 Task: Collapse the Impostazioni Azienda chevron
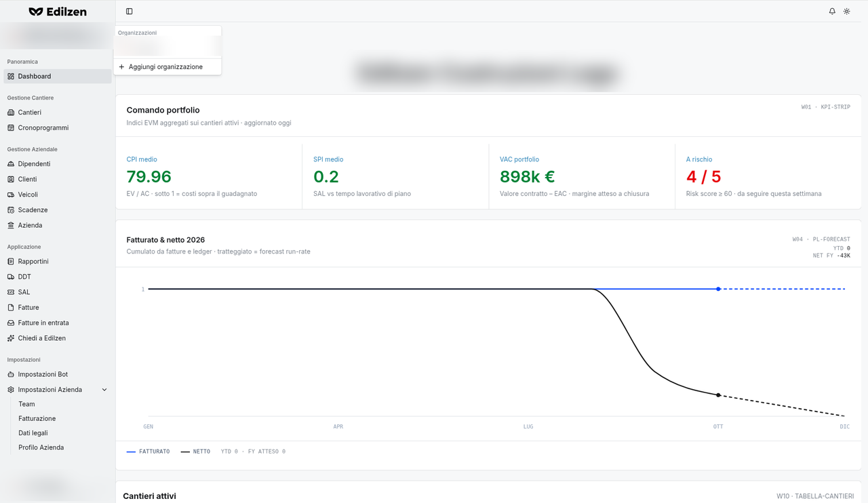[x=104, y=390]
